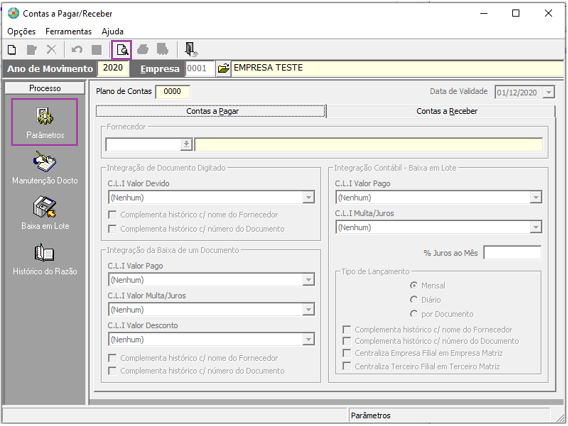The width and height of the screenshot is (568, 426).
Task: Expand the Data de Validade date dropdown
Action: (x=549, y=92)
